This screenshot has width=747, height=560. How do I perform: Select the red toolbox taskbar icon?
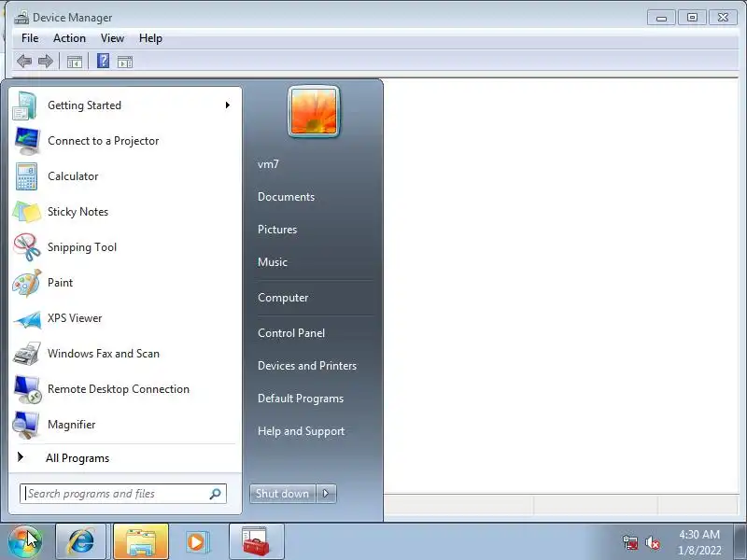pos(256,541)
